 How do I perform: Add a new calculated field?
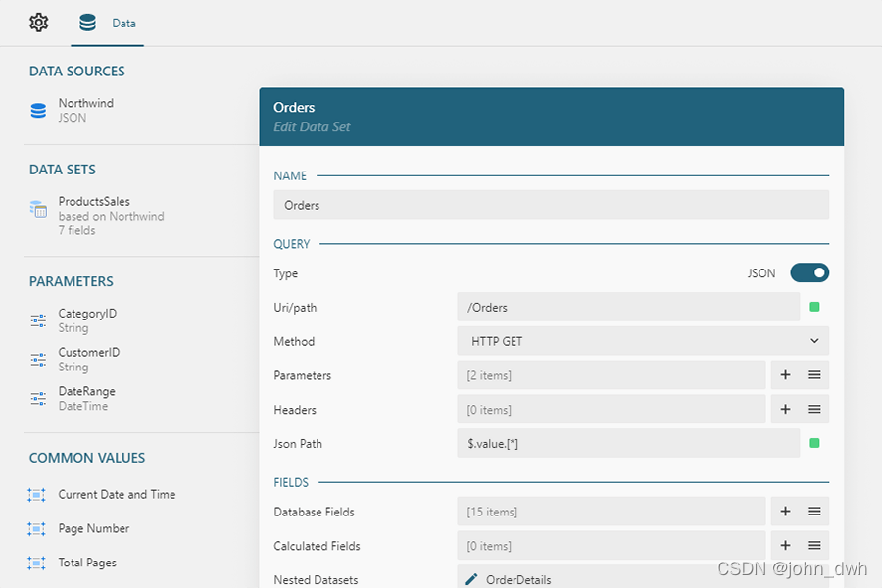click(784, 545)
